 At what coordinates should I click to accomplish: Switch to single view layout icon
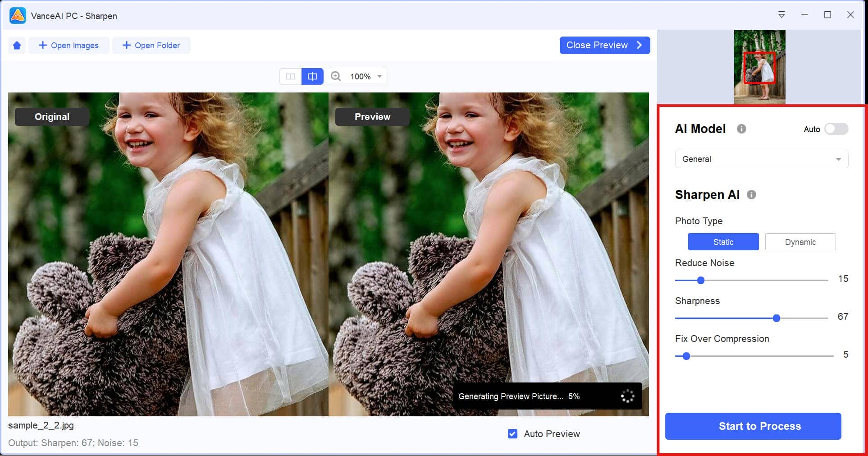click(291, 77)
